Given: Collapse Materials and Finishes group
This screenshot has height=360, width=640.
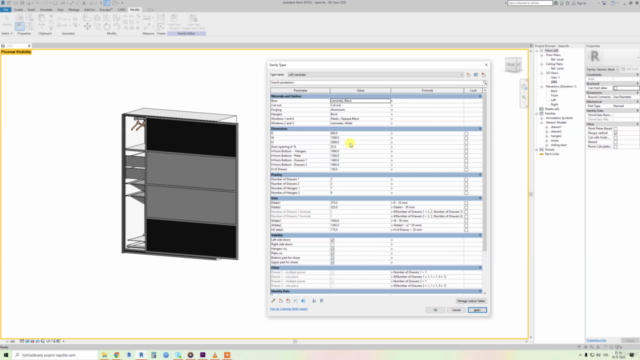Looking at the screenshot, I should point(480,96).
